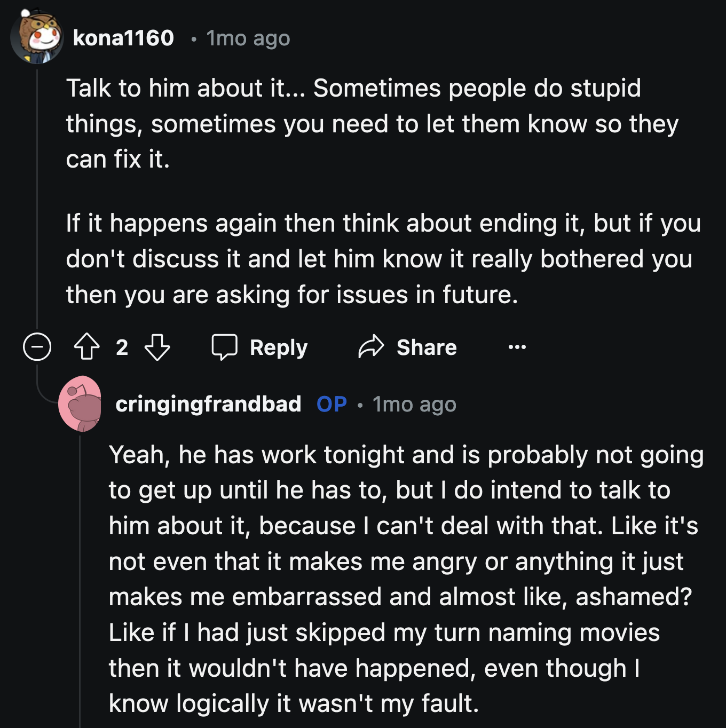Click the Share arrow icon
This screenshot has height=728, width=726.
370,347
